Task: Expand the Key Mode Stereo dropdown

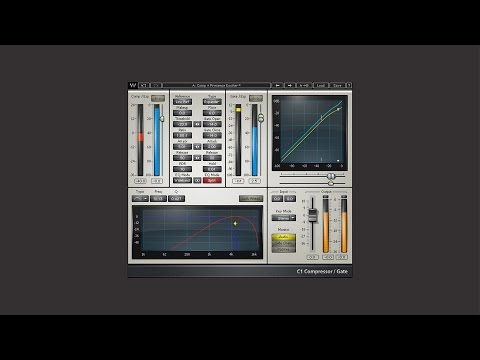Action: click(x=293, y=218)
